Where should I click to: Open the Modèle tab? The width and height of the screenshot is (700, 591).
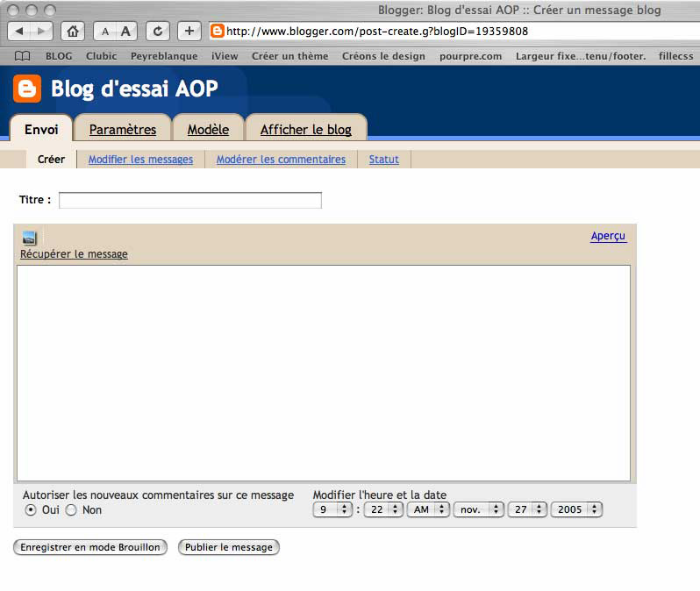pyautogui.click(x=208, y=130)
